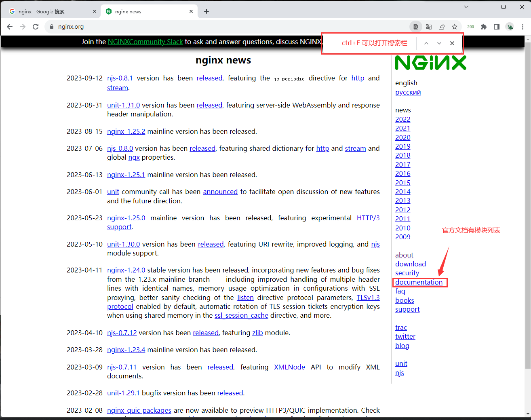Close the nginx - Google tab

click(x=95, y=11)
